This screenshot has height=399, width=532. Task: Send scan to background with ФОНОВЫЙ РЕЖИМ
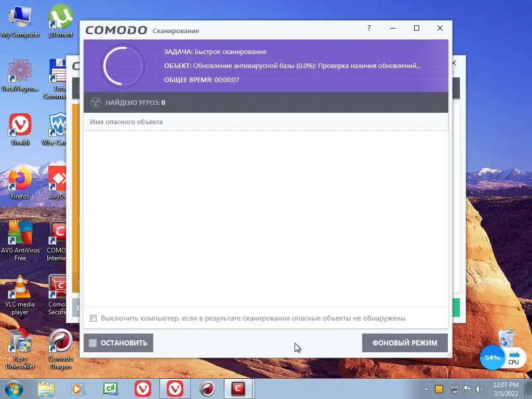405,343
